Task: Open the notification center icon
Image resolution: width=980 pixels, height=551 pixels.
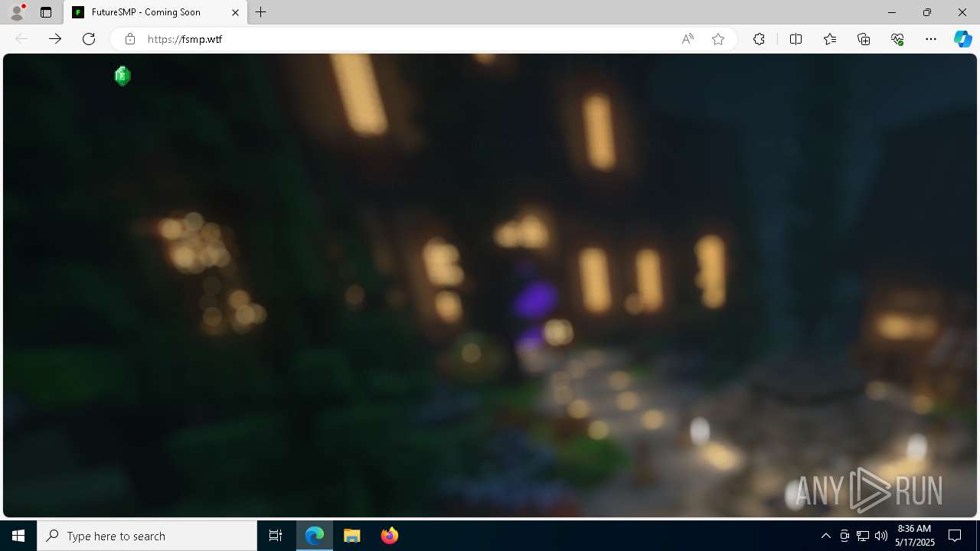Action: (x=955, y=536)
